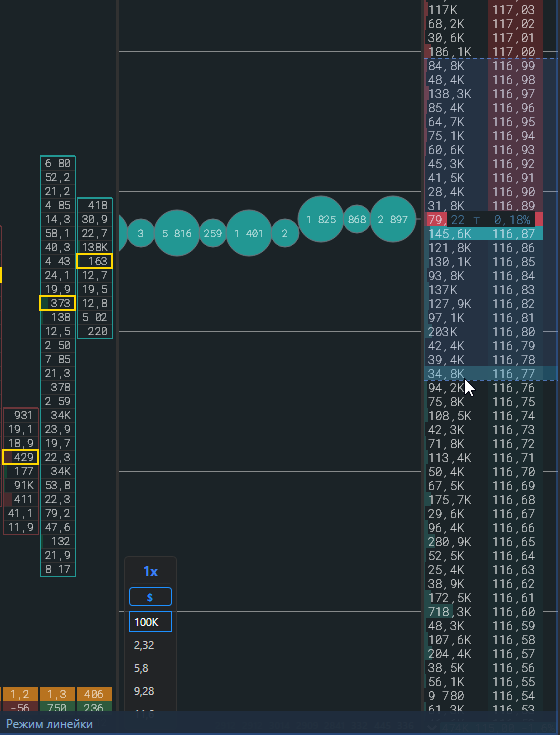The height and width of the screenshot is (735, 560).
Task: Click the 220 cluster cell
Action: pyautogui.click(x=95, y=331)
